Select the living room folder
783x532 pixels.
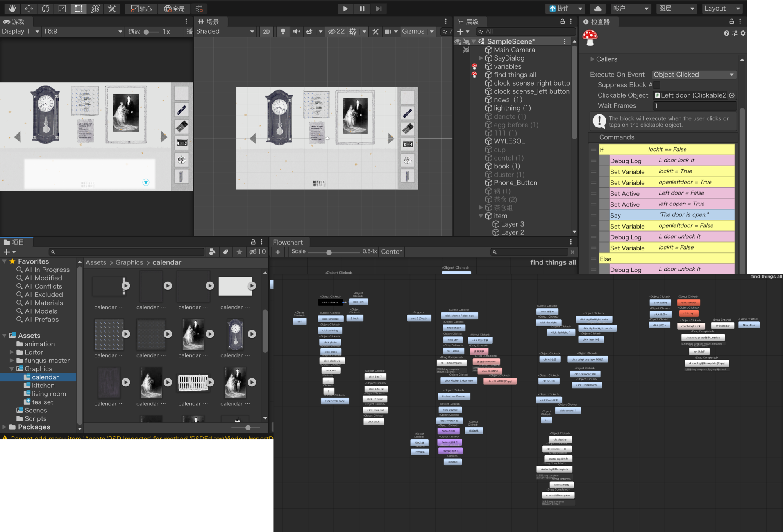tap(49, 394)
